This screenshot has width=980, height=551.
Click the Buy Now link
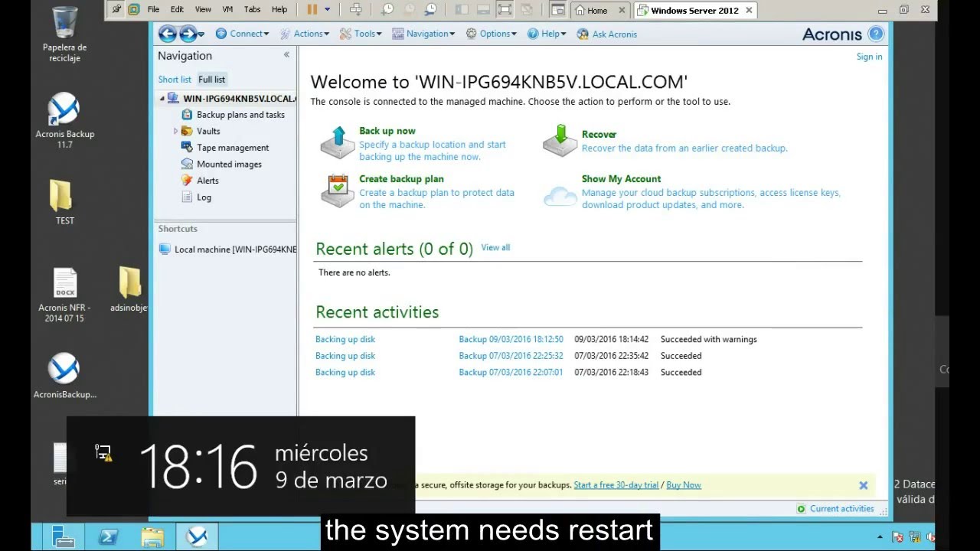point(684,485)
